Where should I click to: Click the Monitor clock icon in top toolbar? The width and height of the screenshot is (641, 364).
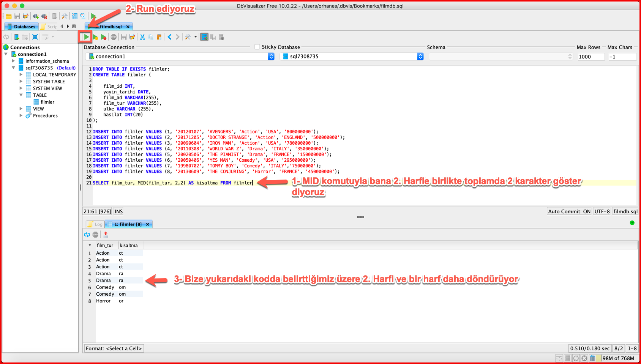pyautogui.click(x=83, y=16)
